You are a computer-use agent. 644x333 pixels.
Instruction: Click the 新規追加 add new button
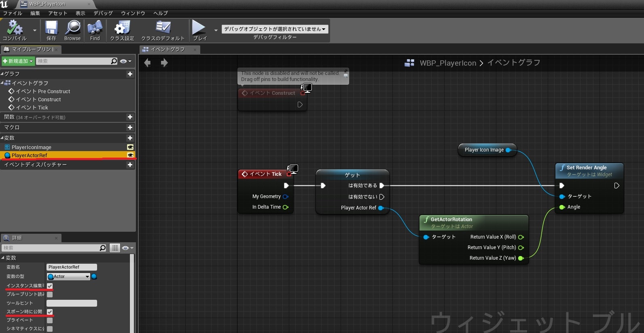click(18, 61)
